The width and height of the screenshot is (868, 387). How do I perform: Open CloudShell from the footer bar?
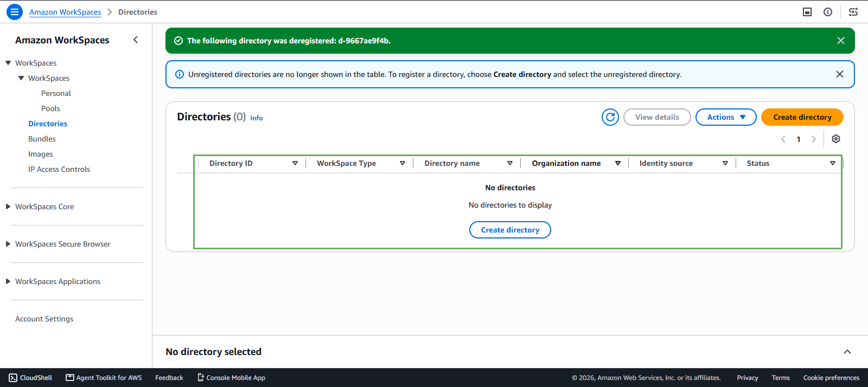[30, 378]
